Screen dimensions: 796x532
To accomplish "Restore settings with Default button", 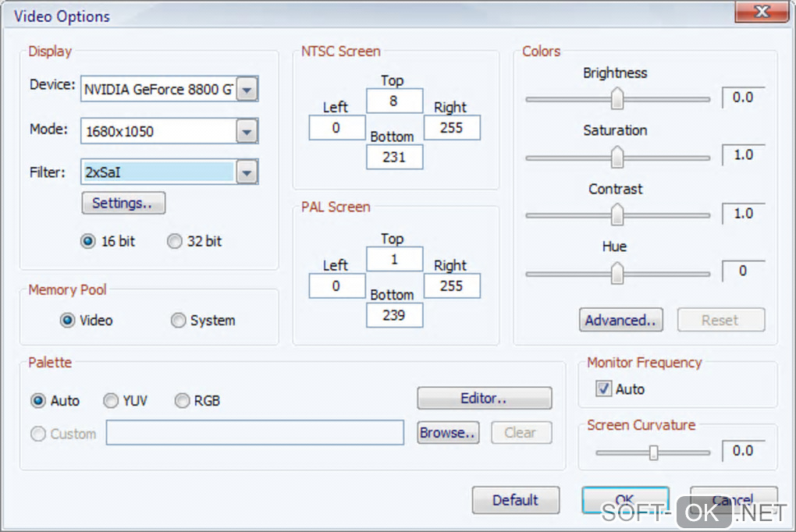I will point(515,500).
